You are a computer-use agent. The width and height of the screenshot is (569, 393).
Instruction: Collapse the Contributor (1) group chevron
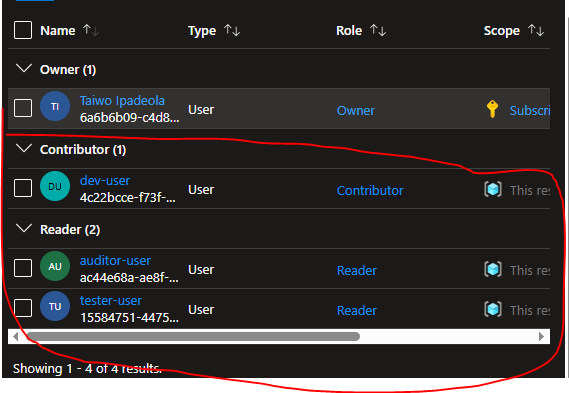click(x=24, y=148)
